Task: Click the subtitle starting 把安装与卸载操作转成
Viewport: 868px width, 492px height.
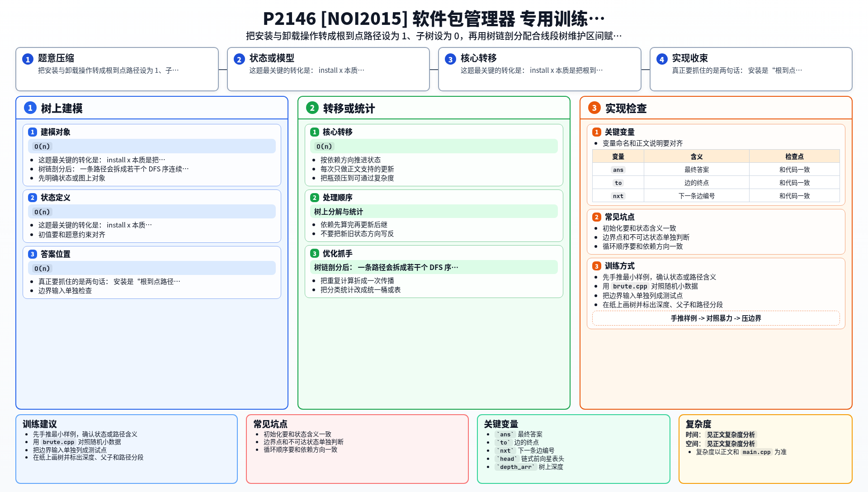Action: (434, 36)
